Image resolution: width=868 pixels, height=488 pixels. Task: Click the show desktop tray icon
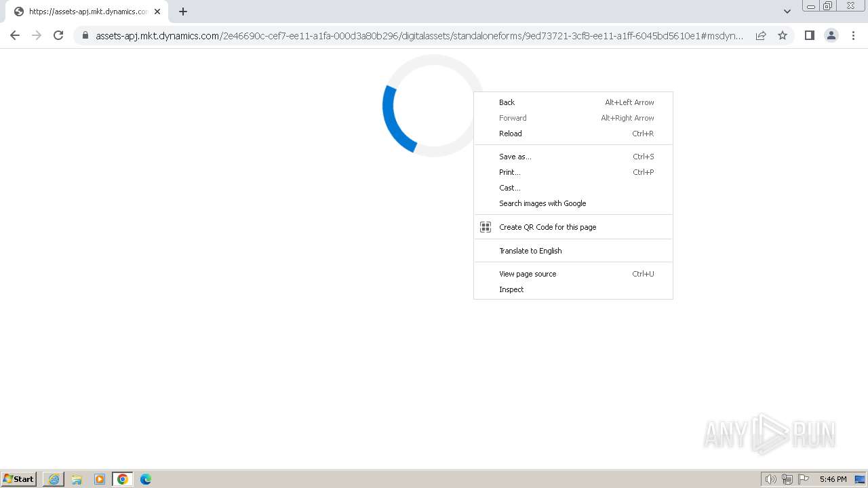click(861, 479)
